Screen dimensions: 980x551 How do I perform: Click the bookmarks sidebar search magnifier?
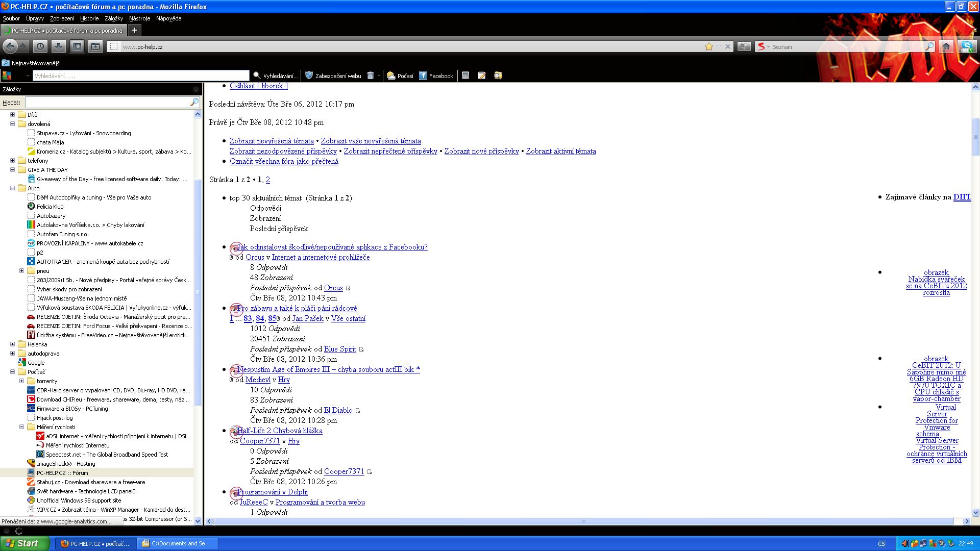tap(194, 102)
